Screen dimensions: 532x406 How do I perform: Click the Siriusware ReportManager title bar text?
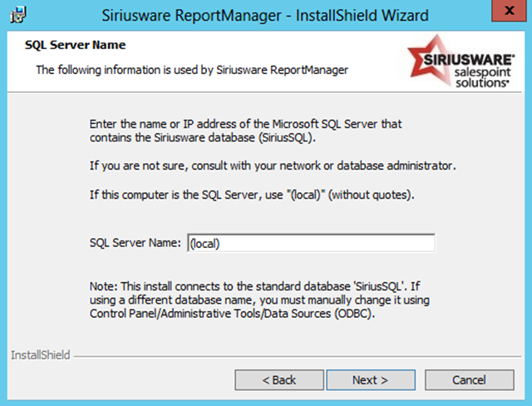[266, 15]
